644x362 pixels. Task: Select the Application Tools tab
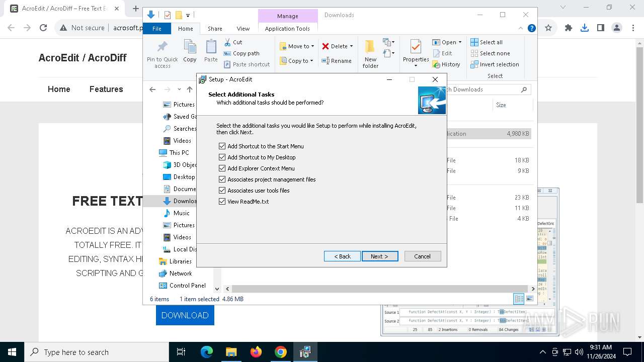click(287, 29)
